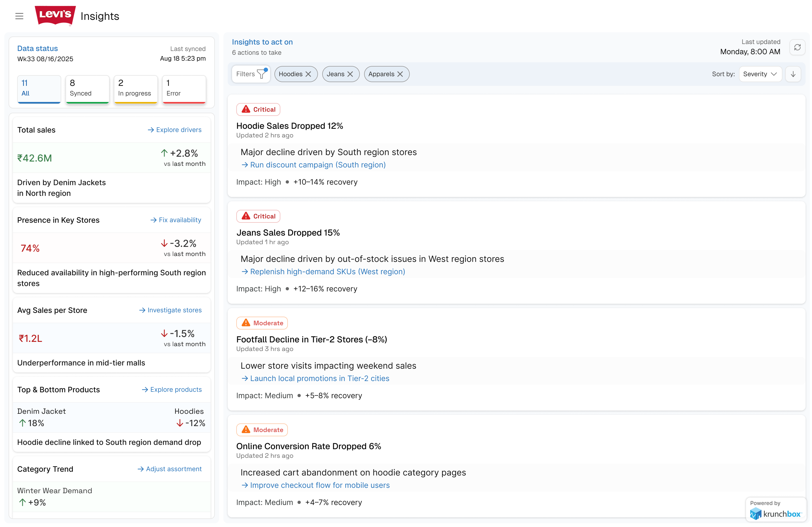This screenshot has height=527, width=812.
Task: Click Wk33 08/16/2025 week label
Action: [x=45, y=59]
